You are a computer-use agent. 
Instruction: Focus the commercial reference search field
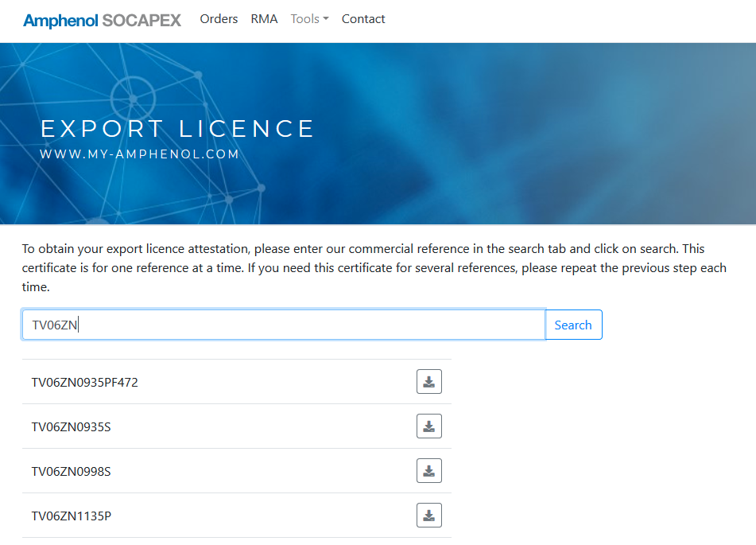click(284, 325)
